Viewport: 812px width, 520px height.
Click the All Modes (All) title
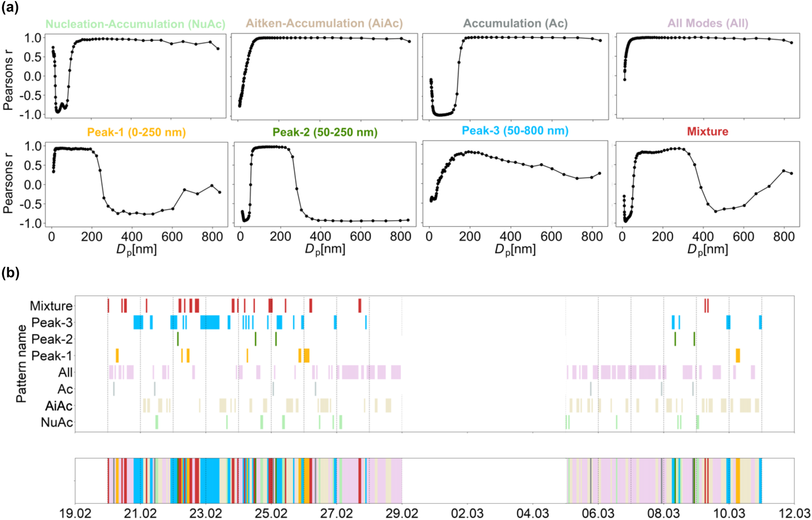pyautogui.click(x=708, y=23)
